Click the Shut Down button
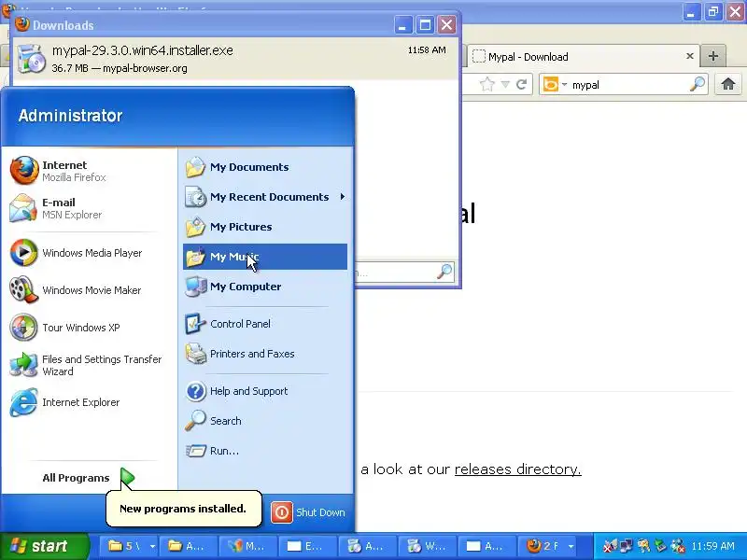 pos(308,512)
